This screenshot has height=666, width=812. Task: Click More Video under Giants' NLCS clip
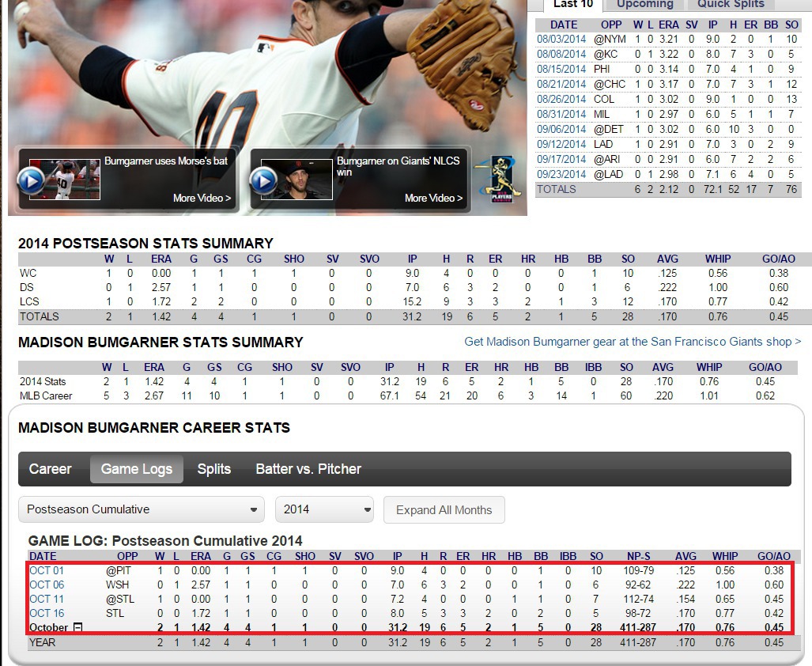click(433, 198)
